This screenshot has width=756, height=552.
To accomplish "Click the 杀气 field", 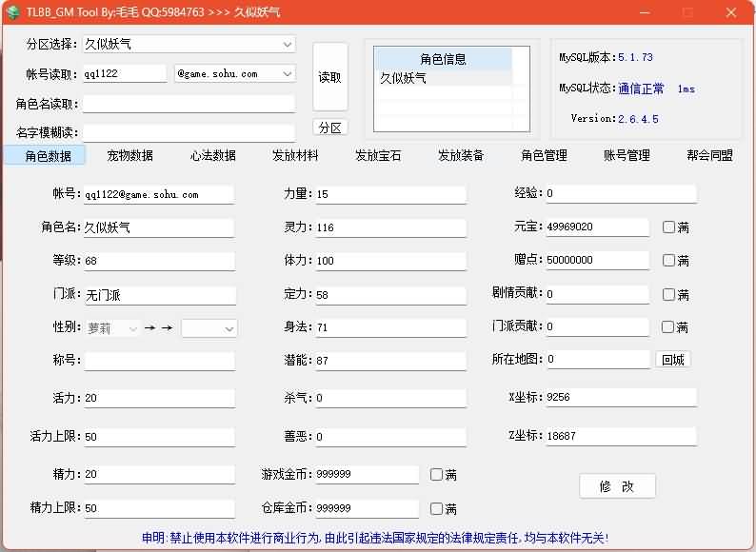I will click(x=391, y=398).
